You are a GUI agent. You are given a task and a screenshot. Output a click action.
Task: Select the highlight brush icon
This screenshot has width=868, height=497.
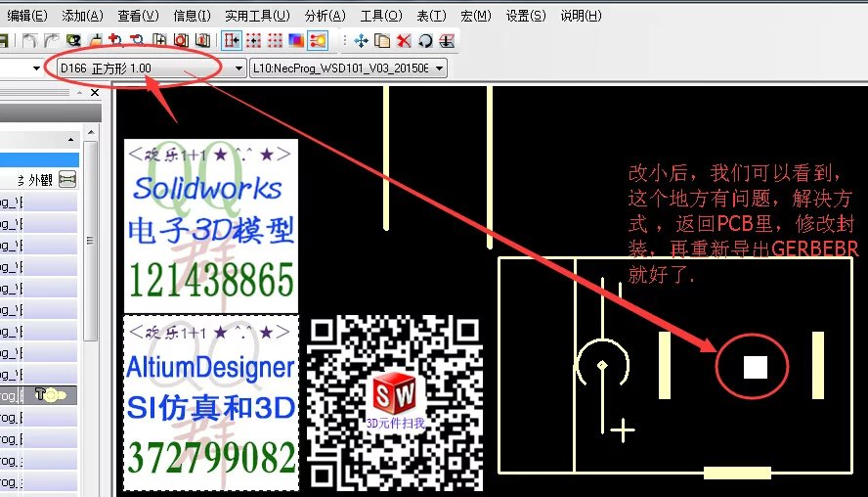click(x=95, y=40)
